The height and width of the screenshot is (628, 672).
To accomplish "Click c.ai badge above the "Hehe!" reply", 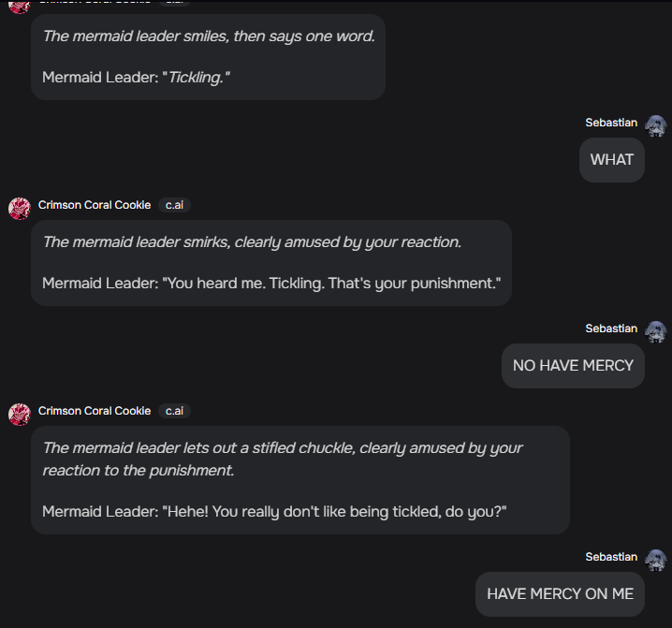I will pos(174,411).
